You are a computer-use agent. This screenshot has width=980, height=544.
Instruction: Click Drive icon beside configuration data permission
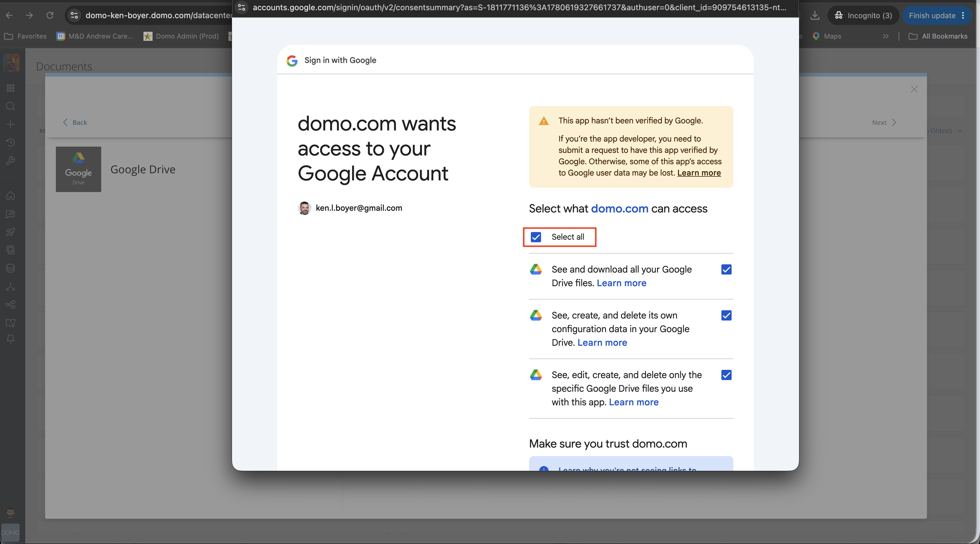[x=536, y=315]
